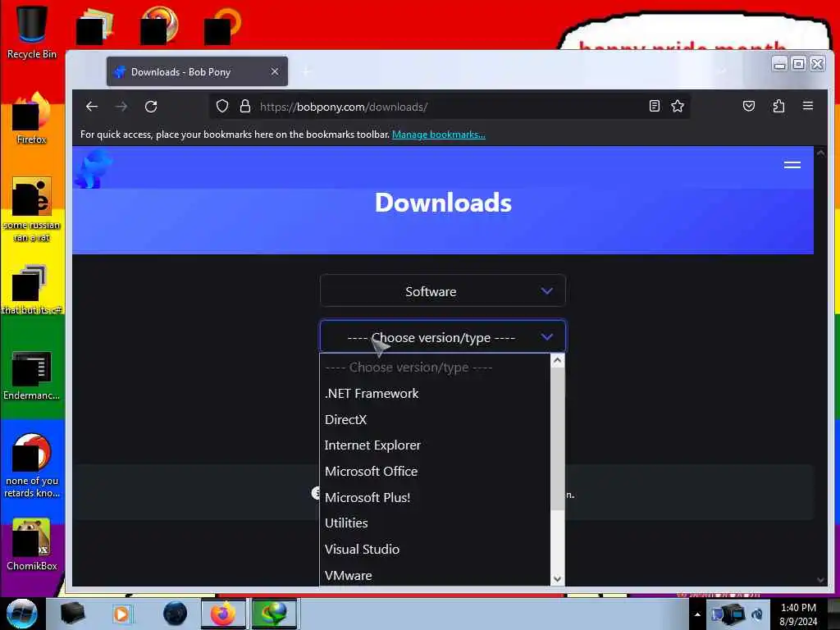Open the media player taskbar icon
The width and height of the screenshot is (840, 630).
(x=121, y=614)
